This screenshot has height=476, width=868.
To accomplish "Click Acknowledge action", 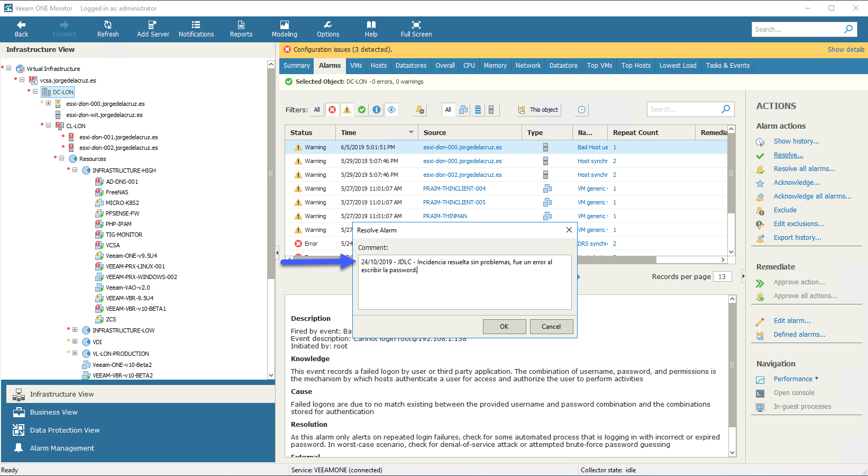I will [797, 183].
